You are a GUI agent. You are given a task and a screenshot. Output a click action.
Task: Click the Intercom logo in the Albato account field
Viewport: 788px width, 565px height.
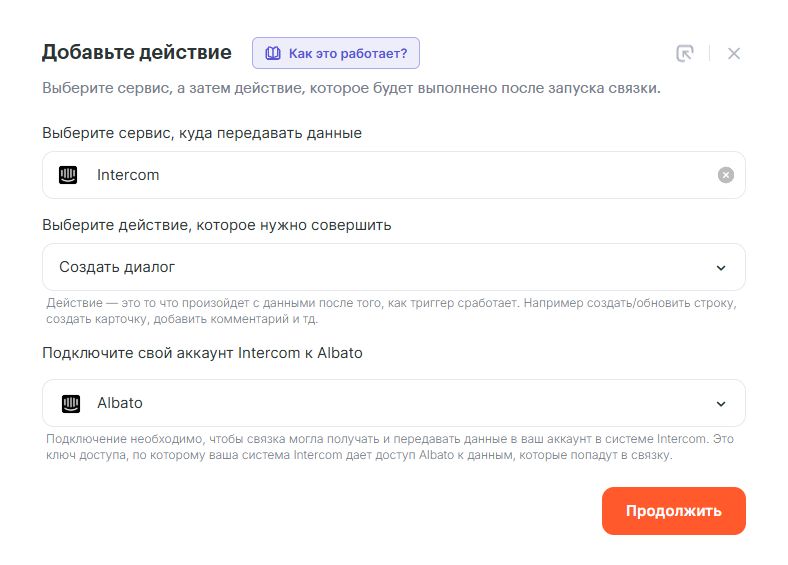(69, 403)
